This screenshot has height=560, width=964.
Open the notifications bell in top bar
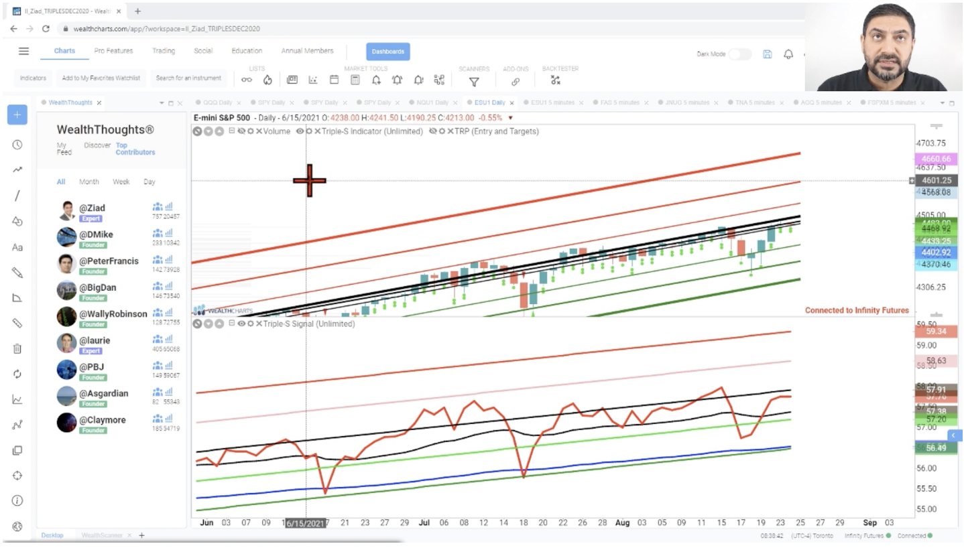(x=788, y=54)
